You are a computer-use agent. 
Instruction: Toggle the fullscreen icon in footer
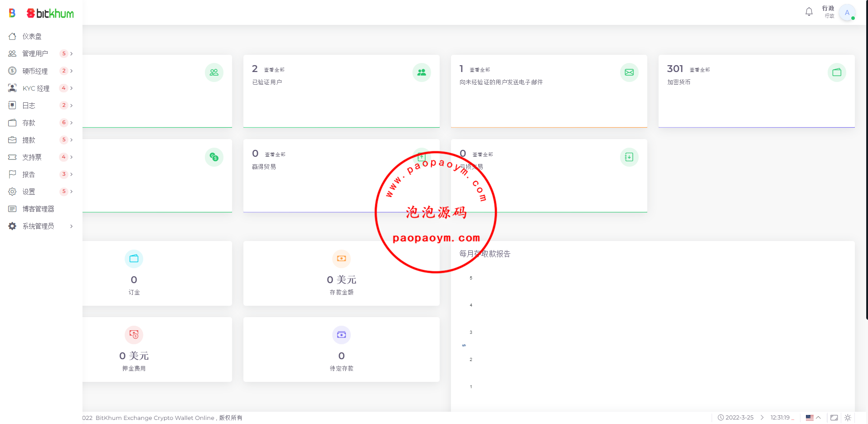click(x=834, y=418)
